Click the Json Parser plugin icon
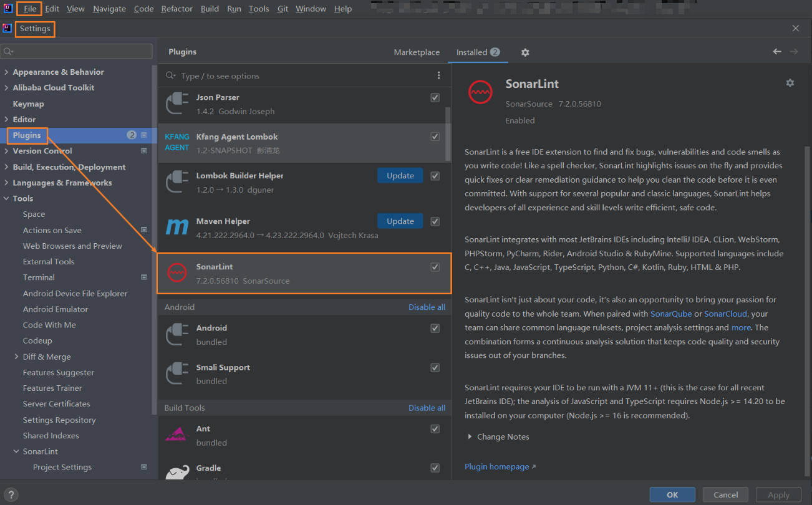The image size is (812, 505). [177, 103]
